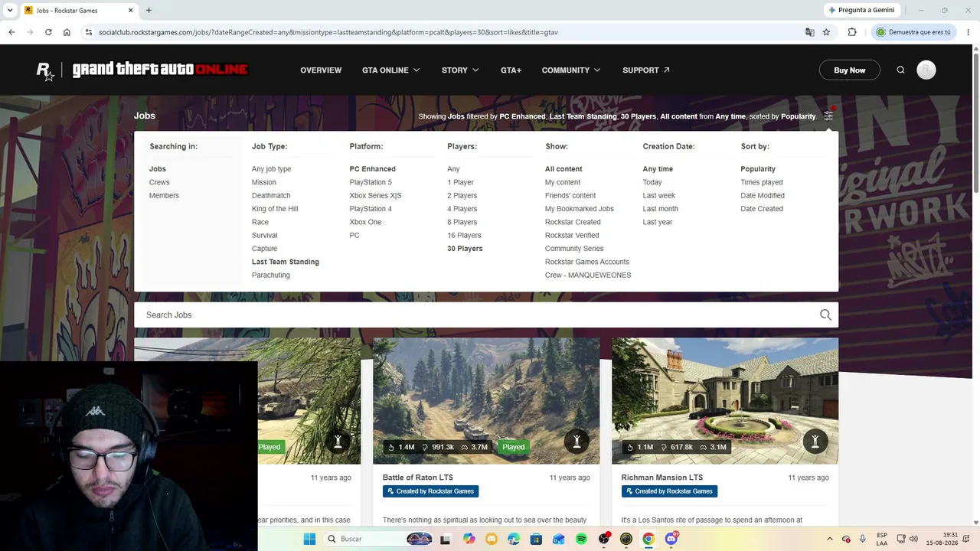Click the microphone tray icon
The height and width of the screenshot is (551, 980).
tap(863, 539)
